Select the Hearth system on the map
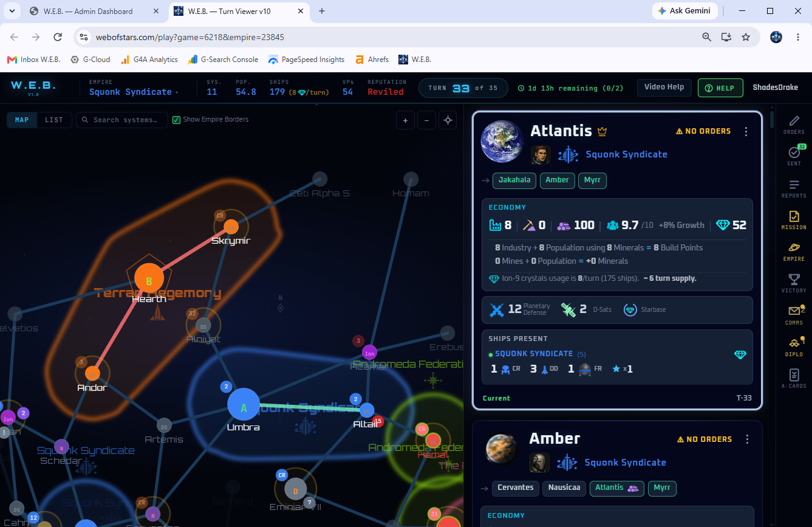This screenshot has height=527, width=812. tap(149, 279)
